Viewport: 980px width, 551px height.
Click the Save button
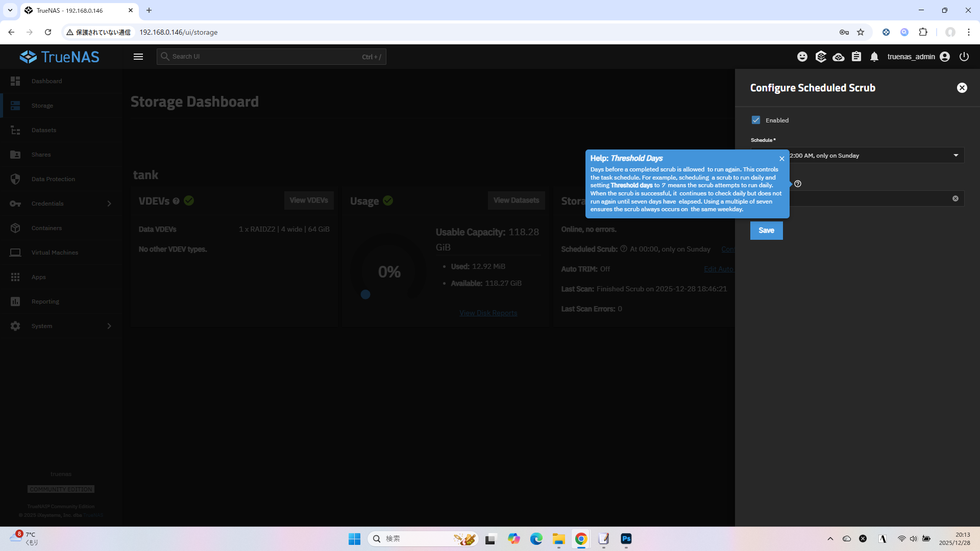coord(766,231)
